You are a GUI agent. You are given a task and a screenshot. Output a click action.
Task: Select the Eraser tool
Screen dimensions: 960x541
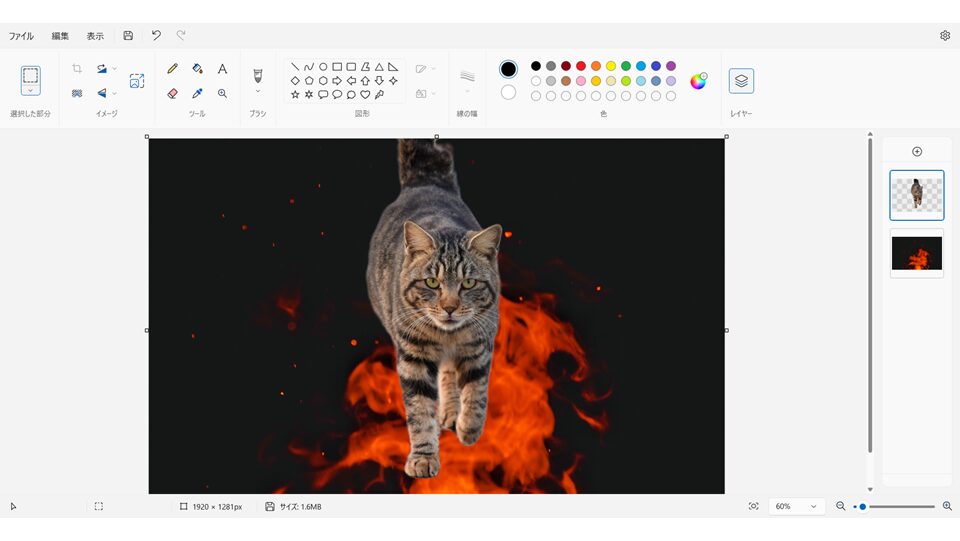click(x=173, y=94)
